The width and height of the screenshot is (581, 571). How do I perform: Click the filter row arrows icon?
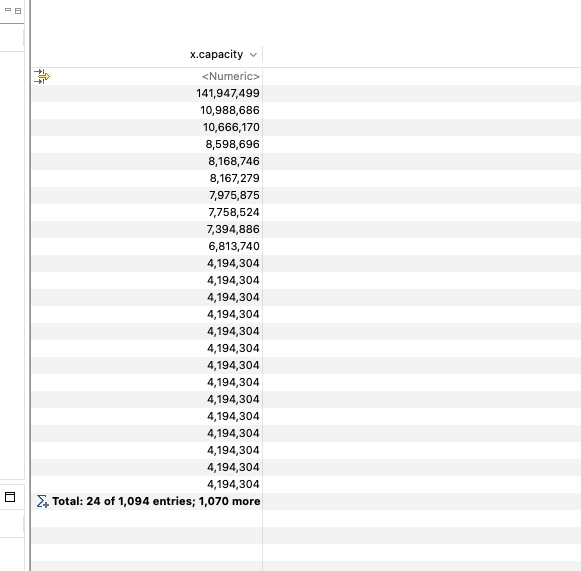(42, 76)
